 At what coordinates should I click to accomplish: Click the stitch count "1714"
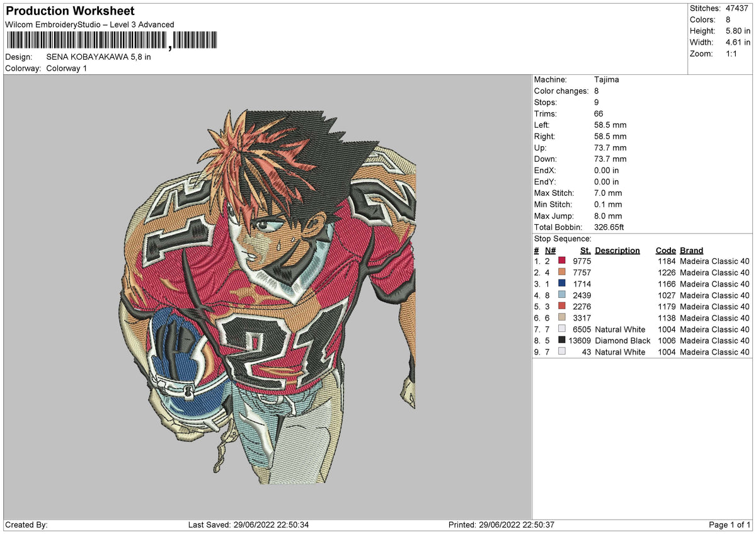(x=581, y=284)
